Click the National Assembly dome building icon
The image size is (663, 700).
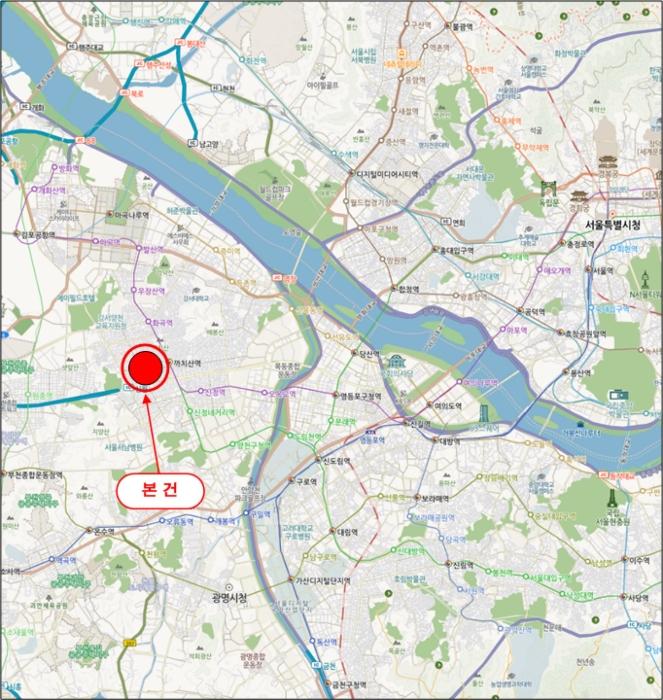[x=396, y=362]
